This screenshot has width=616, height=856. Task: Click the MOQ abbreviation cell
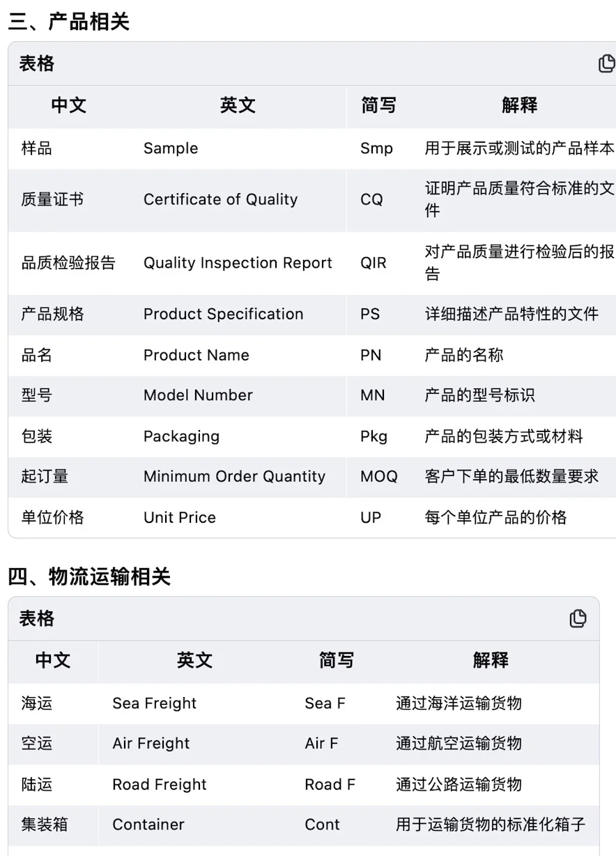point(378,477)
